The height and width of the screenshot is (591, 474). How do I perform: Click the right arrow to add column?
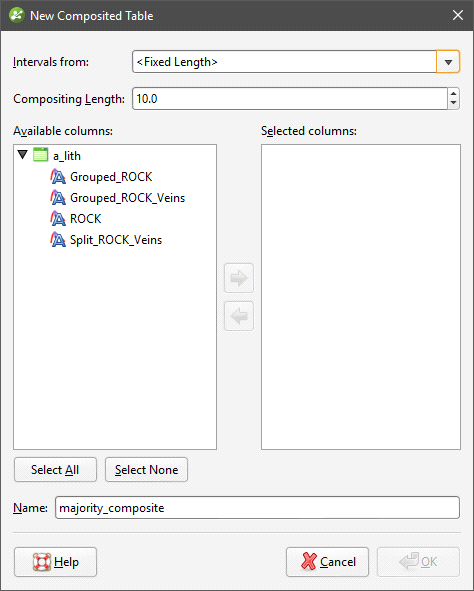pos(239,278)
